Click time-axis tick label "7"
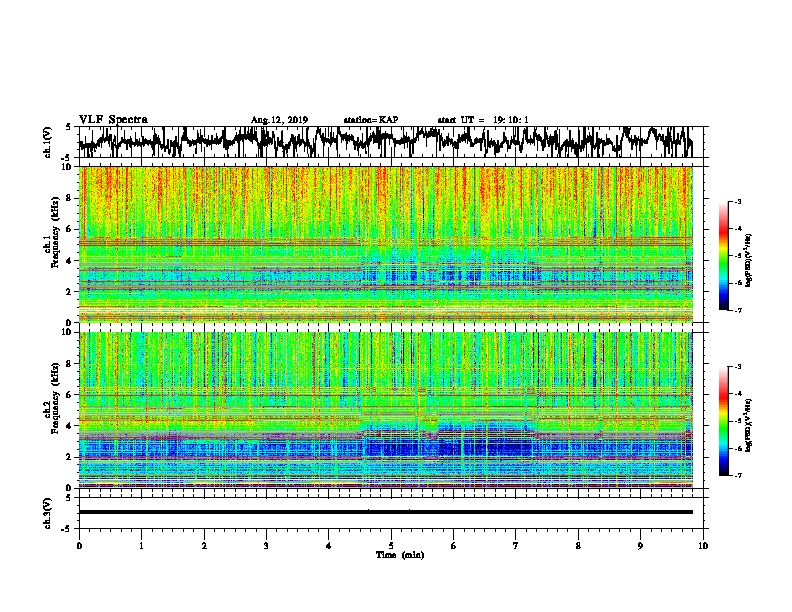The image size is (792, 612). coord(516,546)
